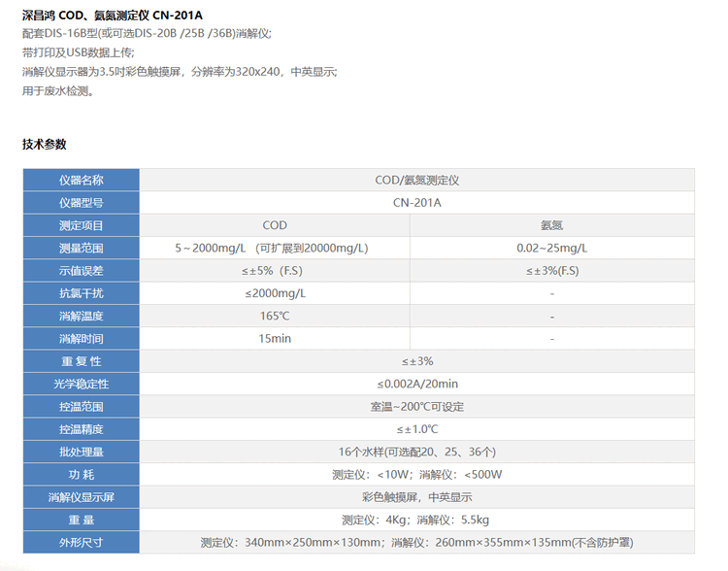Click the 测定项目 header cell

pos(82,225)
